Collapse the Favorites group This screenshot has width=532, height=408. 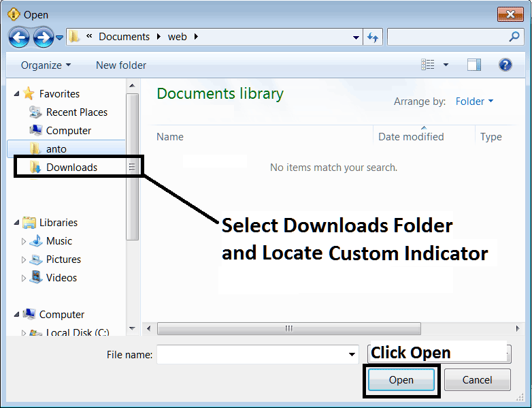(x=17, y=94)
